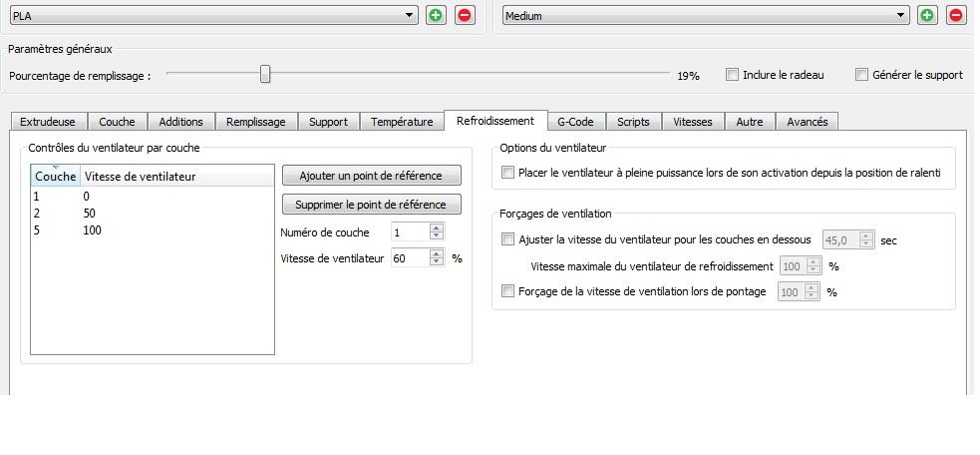Decrease Vitesse de ventilateur with down arrow
The width and height of the screenshot is (980, 455).
(x=437, y=261)
